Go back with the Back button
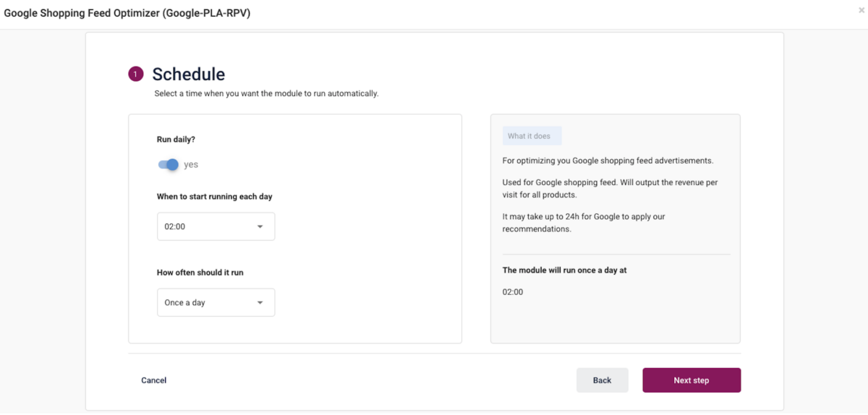Viewport: 868px width, 415px height. point(602,380)
